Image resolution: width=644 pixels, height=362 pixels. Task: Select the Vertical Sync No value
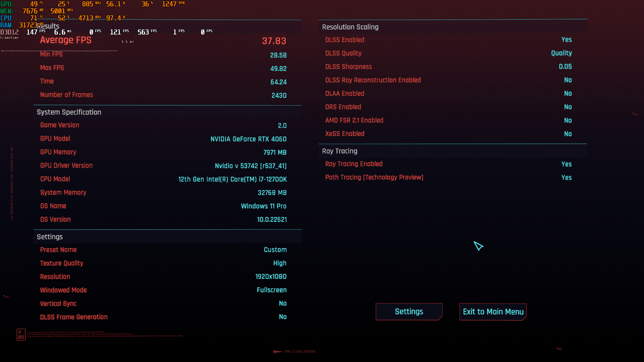[x=282, y=303]
